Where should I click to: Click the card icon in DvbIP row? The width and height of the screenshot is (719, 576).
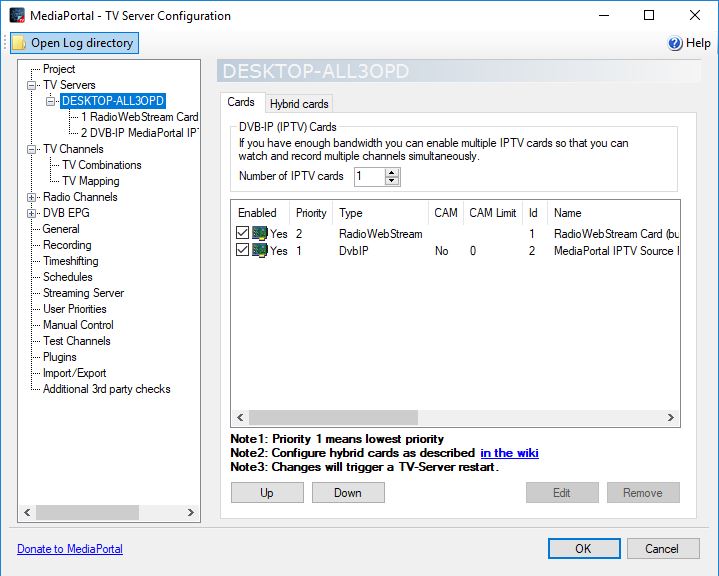coord(260,250)
